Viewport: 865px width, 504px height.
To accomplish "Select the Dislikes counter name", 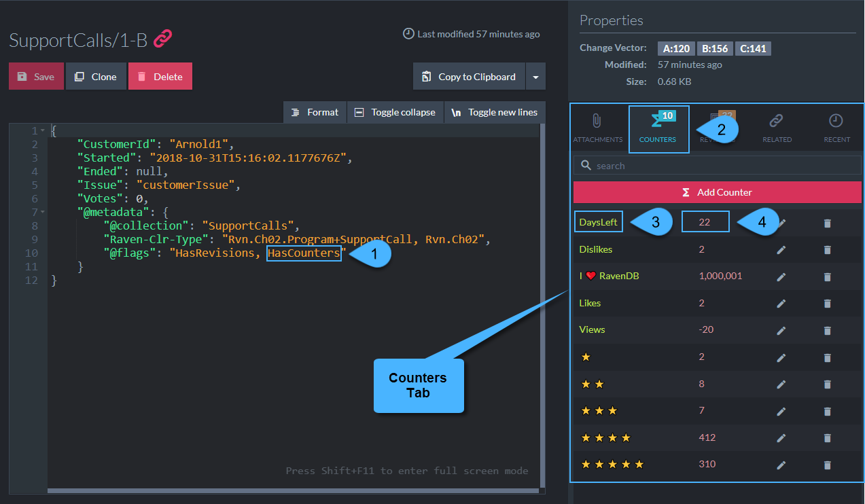I will pos(596,249).
